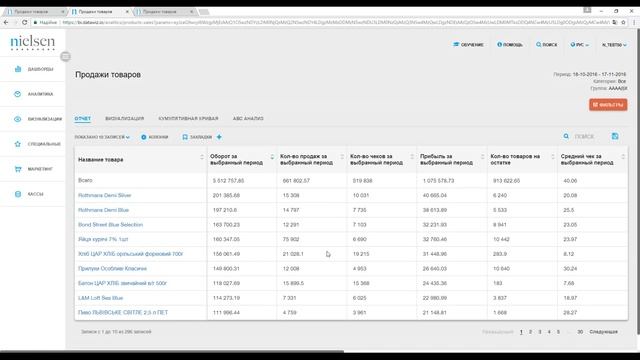Open the Кумулятивная кривая tab

click(188, 118)
